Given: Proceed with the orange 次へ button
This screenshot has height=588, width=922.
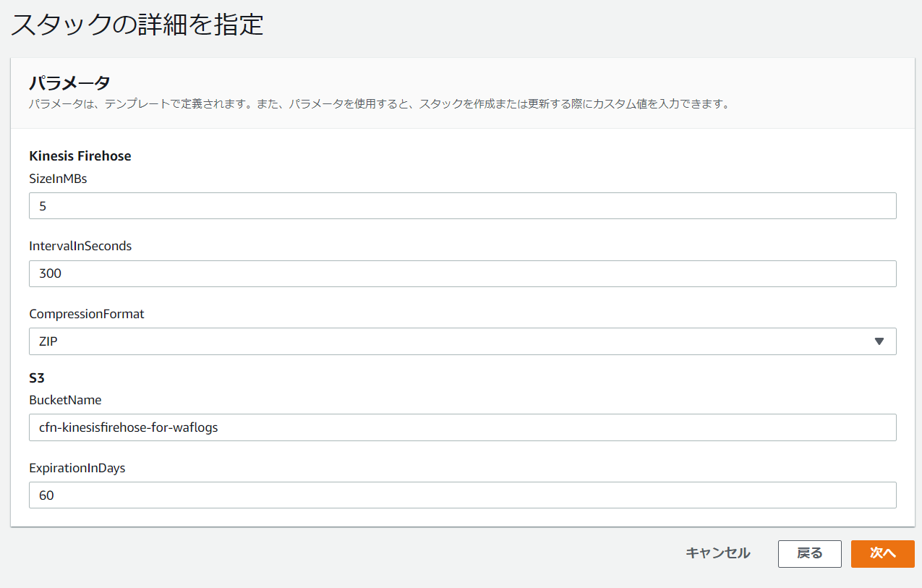Looking at the screenshot, I should (883, 554).
